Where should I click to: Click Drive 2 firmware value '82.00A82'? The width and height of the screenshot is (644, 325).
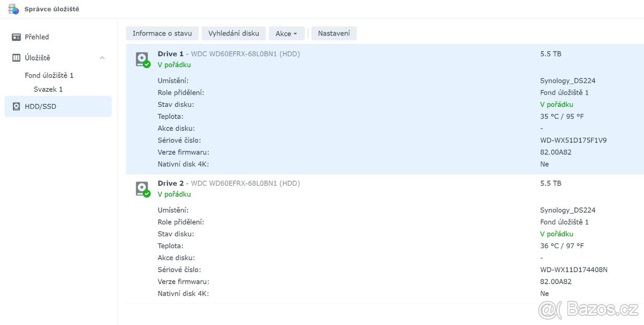pyautogui.click(x=555, y=281)
